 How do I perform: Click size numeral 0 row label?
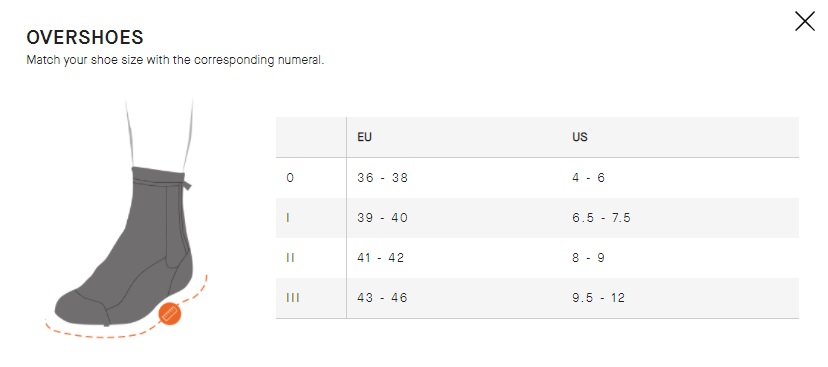tap(290, 177)
